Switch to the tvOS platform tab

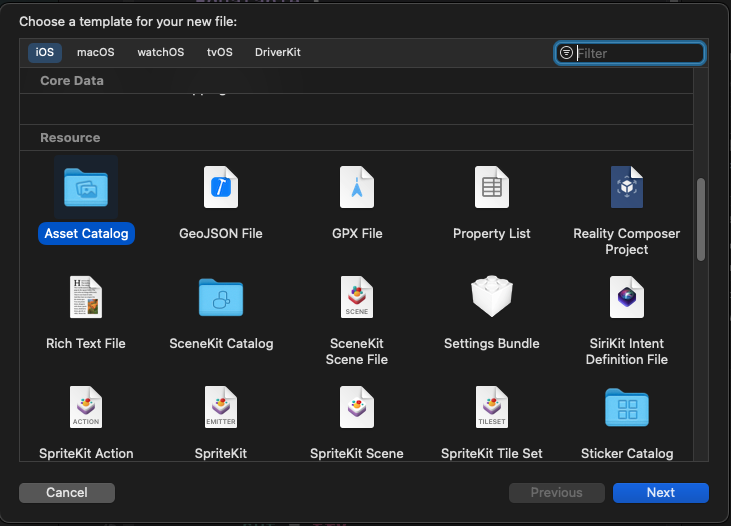(220, 52)
